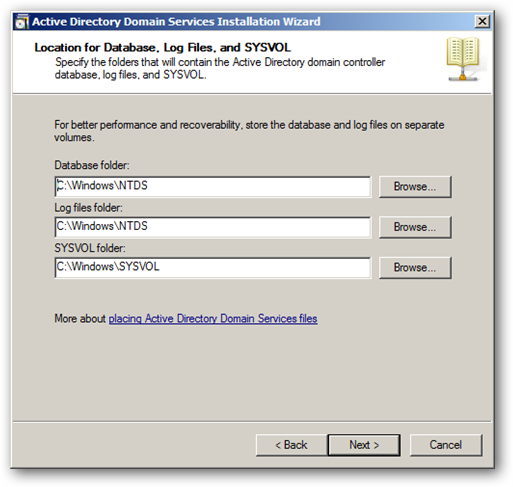513x487 pixels.
Task: Click the heading Location for Database, Log Files, and SYSVOL
Action: coord(163,48)
